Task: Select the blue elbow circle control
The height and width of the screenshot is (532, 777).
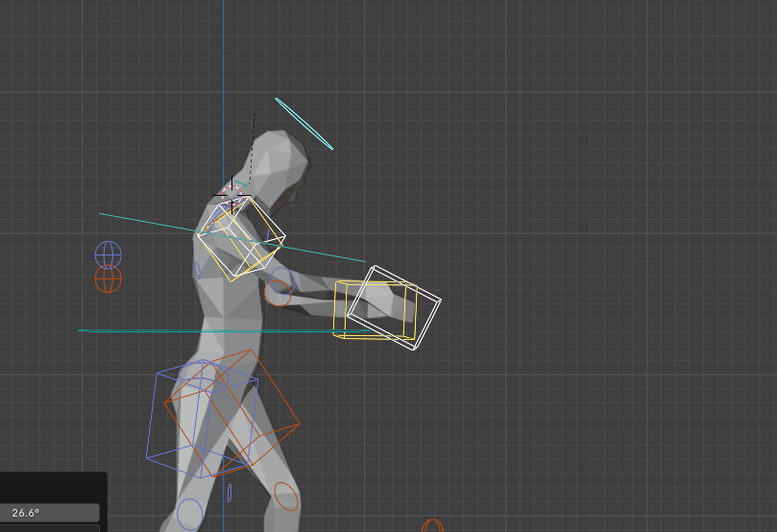Action: [280, 279]
